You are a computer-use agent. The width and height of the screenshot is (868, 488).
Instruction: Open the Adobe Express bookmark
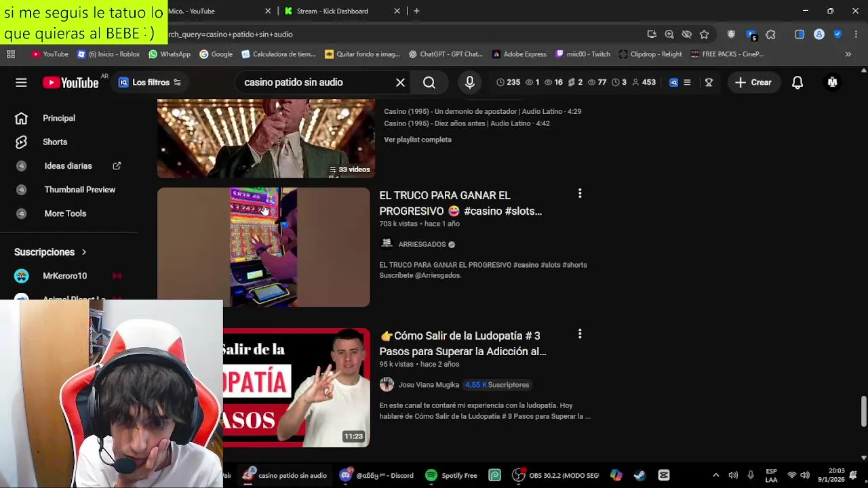pos(519,54)
